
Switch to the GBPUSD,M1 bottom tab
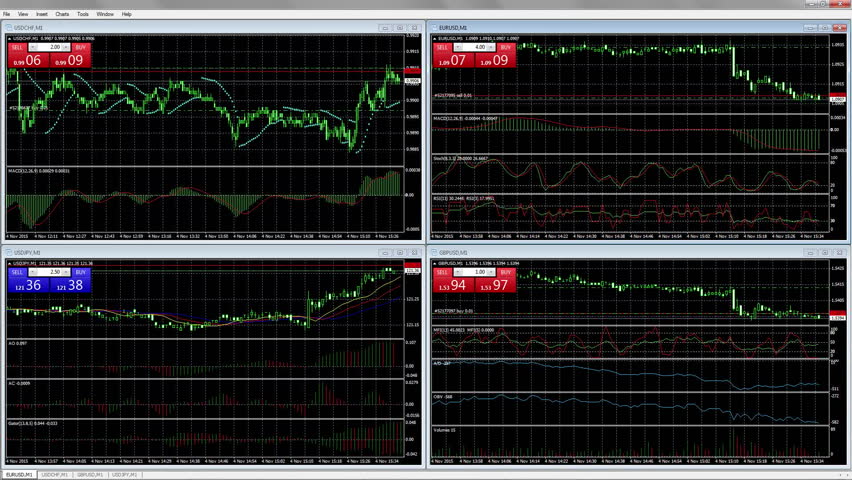pyautogui.click(x=90, y=475)
